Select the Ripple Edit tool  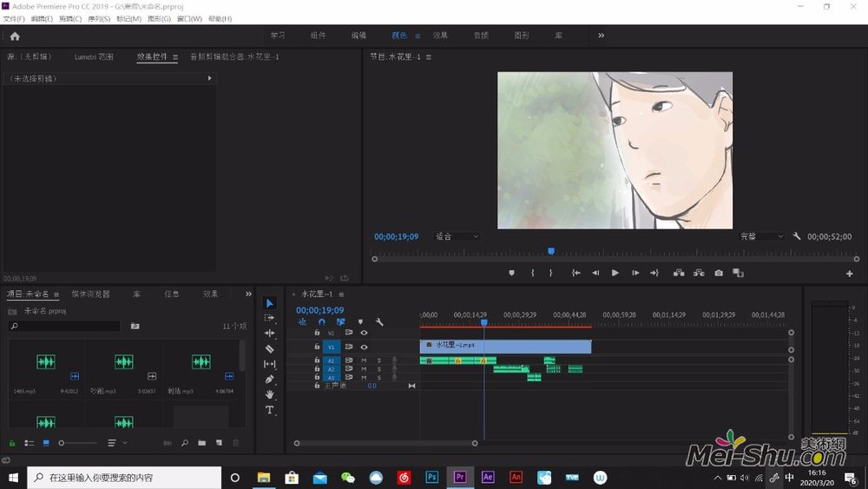coord(270,333)
